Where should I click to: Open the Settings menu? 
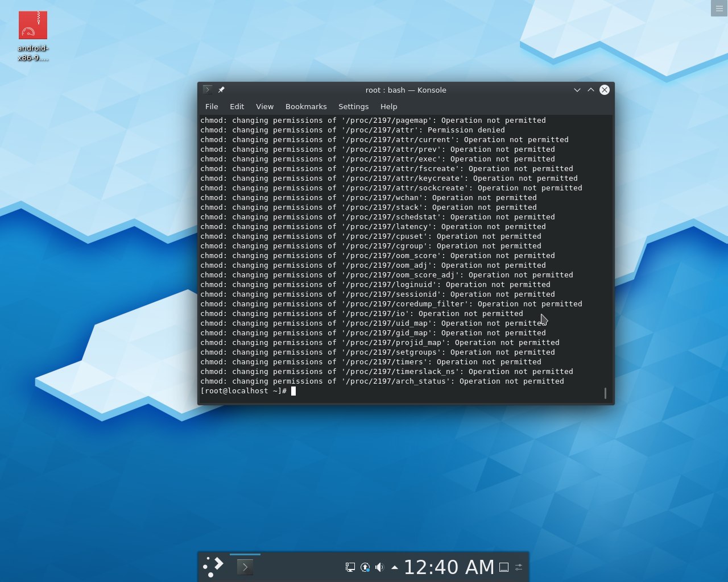[353, 106]
